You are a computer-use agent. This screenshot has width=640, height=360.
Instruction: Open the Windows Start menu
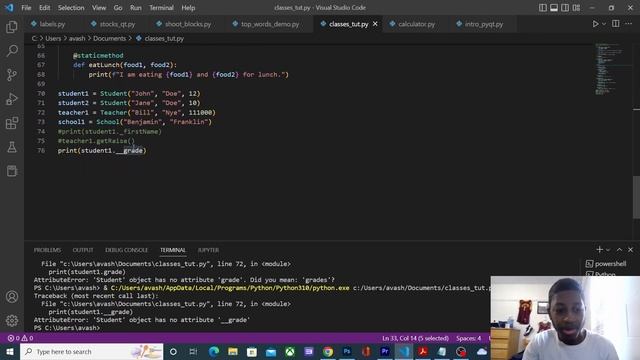[x=9, y=351]
